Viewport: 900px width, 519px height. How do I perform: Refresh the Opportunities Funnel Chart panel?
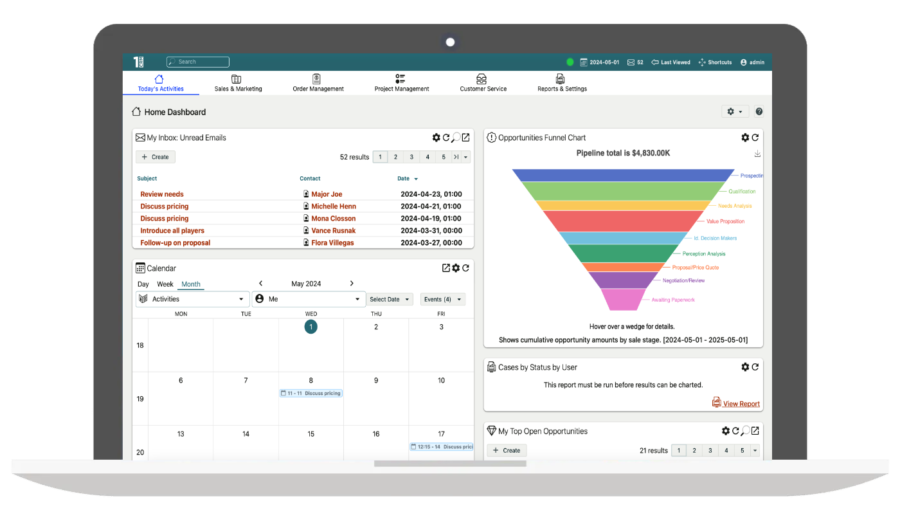tap(756, 137)
